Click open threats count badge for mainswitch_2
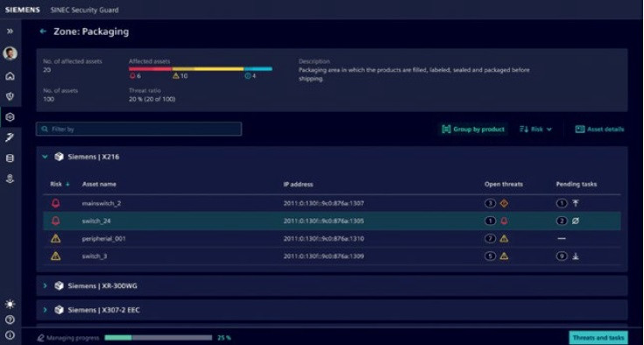 point(490,203)
